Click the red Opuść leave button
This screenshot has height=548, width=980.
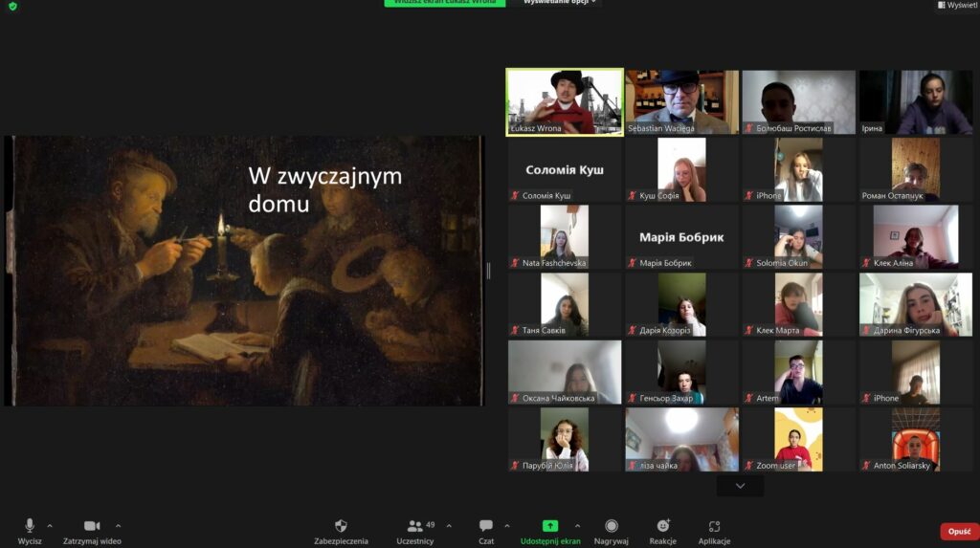pos(959,532)
